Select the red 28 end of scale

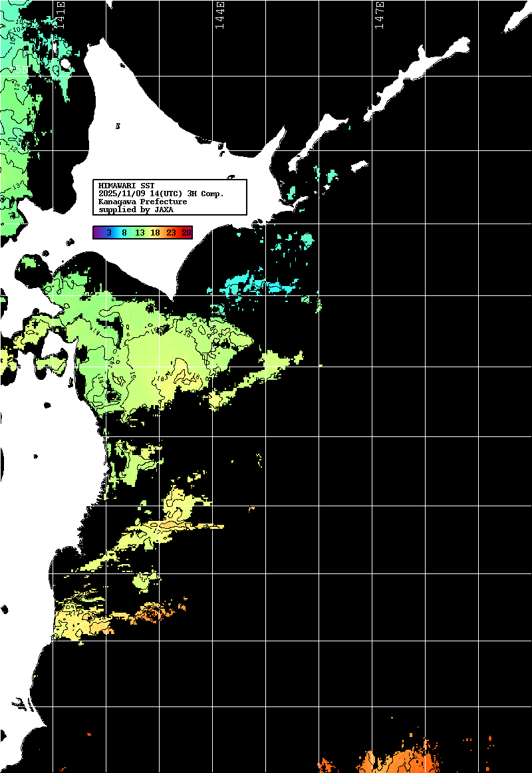point(187,233)
